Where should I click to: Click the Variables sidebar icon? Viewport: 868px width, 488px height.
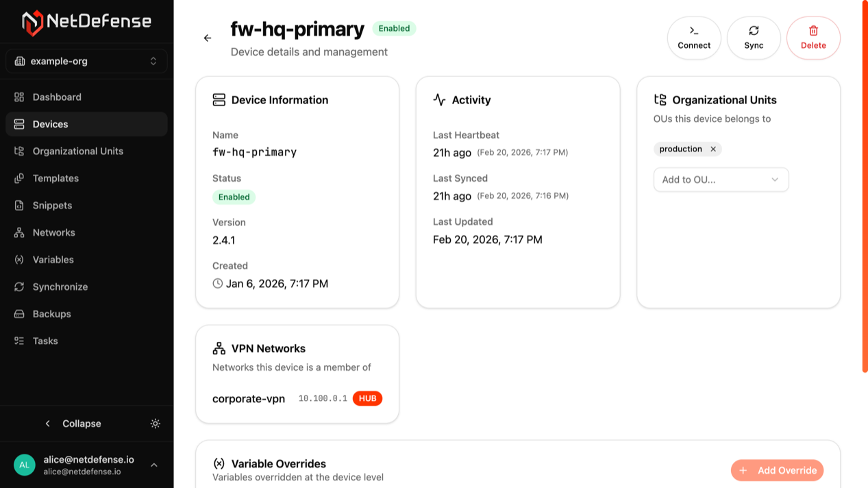(19, 260)
